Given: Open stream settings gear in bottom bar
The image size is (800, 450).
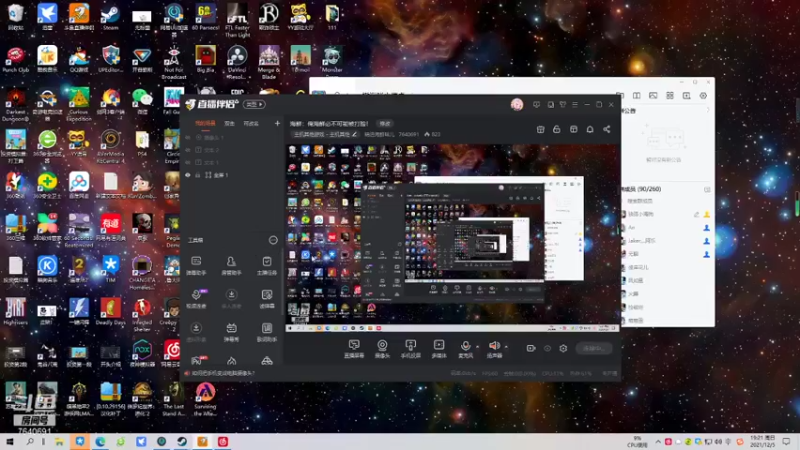Looking at the screenshot, I should pyautogui.click(x=563, y=348).
